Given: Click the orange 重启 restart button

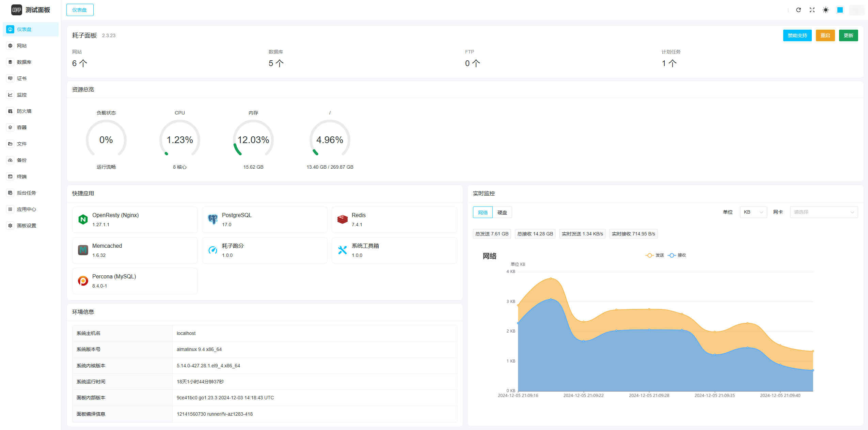Looking at the screenshot, I should click(x=825, y=35).
